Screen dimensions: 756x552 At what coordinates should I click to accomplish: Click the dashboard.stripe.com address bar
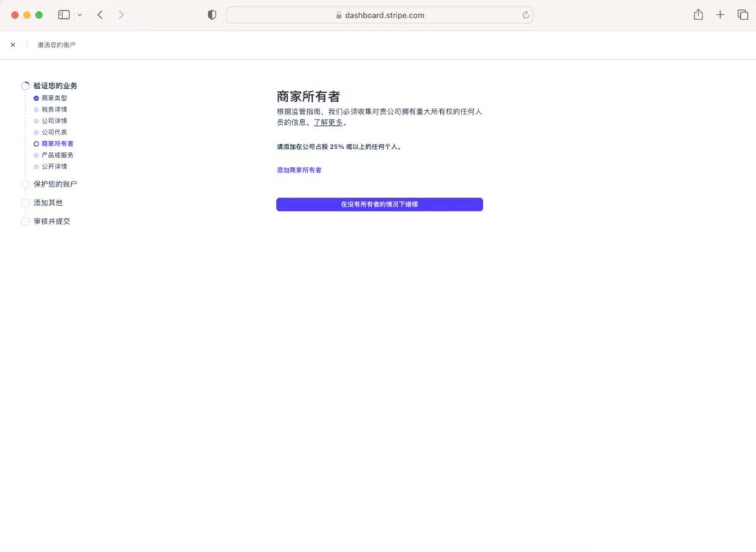point(380,15)
